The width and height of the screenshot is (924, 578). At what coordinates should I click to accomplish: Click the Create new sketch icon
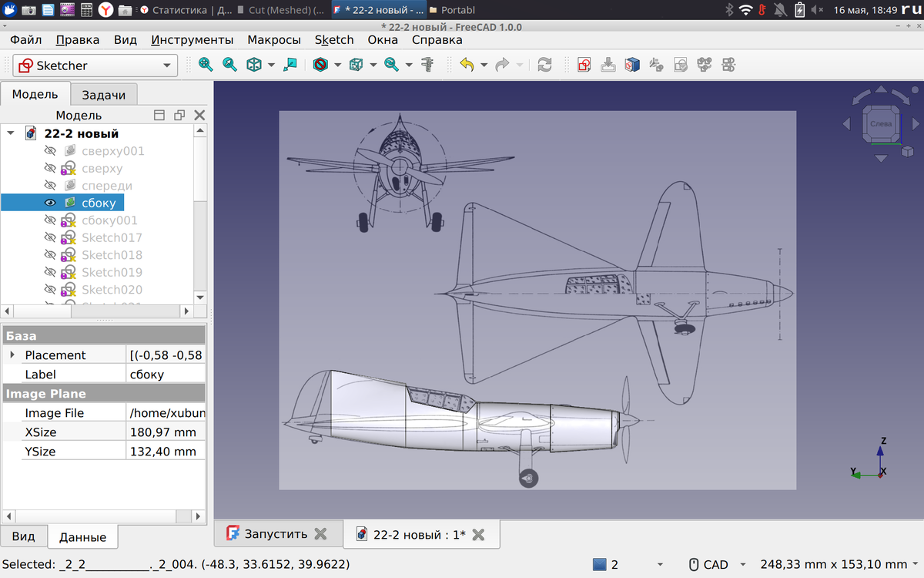click(x=584, y=66)
